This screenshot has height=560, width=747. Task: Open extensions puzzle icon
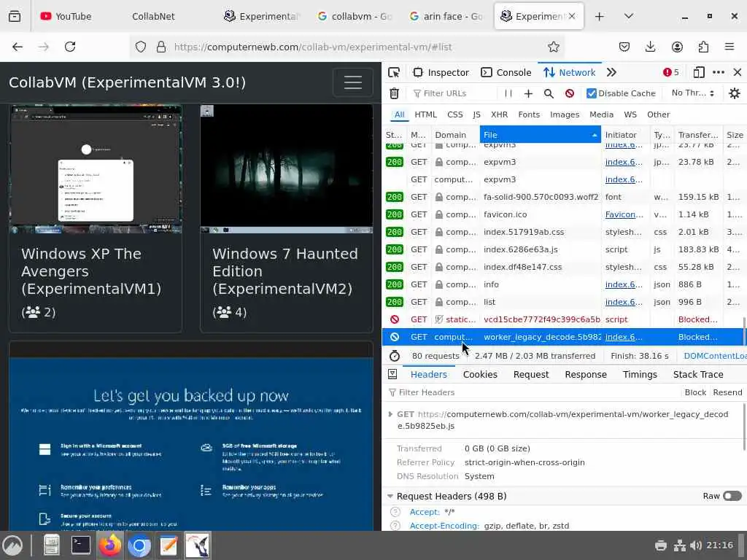[x=703, y=47]
